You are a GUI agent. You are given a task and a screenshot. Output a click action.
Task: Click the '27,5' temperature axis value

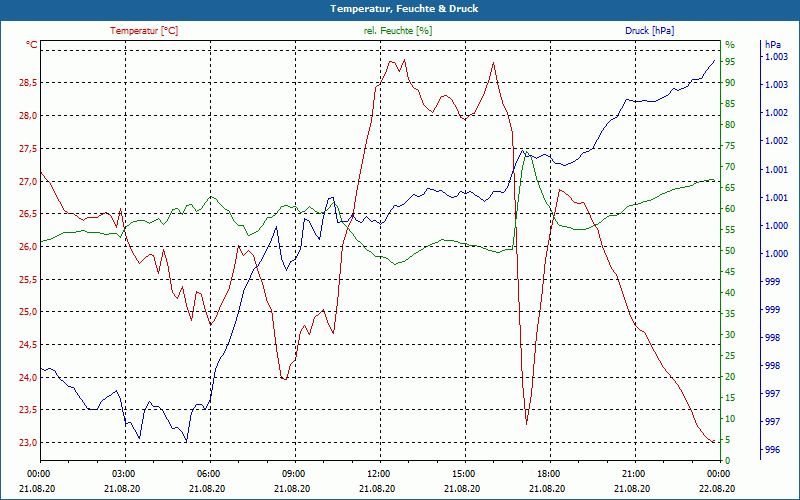[28, 149]
